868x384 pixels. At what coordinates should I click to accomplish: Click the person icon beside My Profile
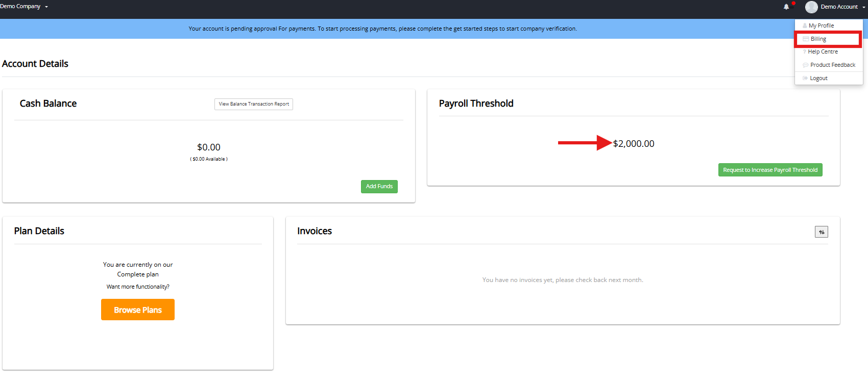click(x=805, y=26)
